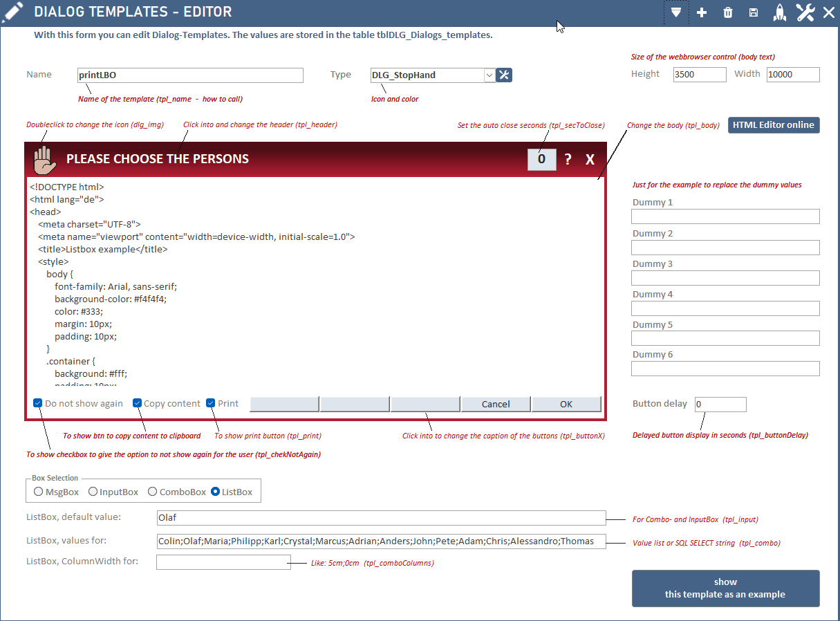
Task: Click the question mark help icon
Action: tap(568, 160)
